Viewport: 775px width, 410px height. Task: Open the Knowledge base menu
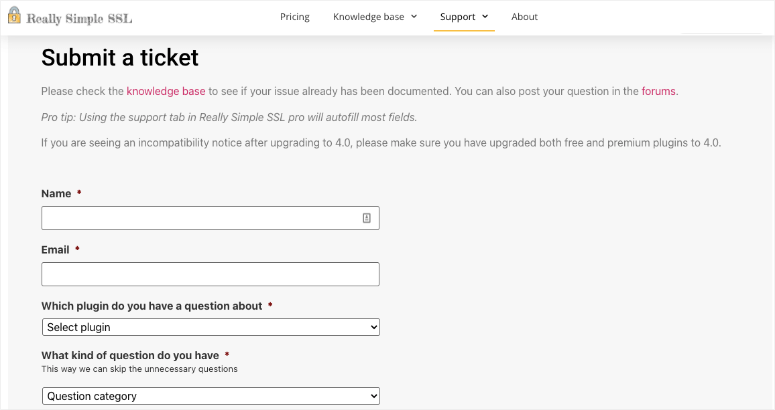click(x=368, y=17)
